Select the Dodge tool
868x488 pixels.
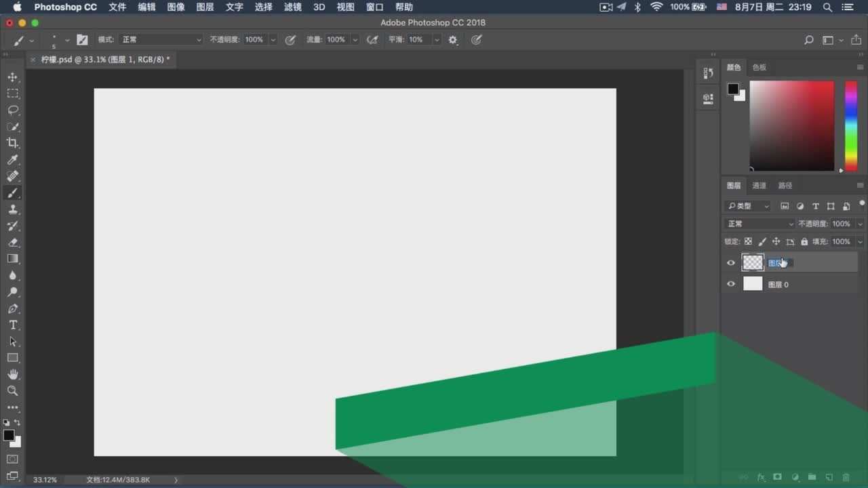coord(13,292)
